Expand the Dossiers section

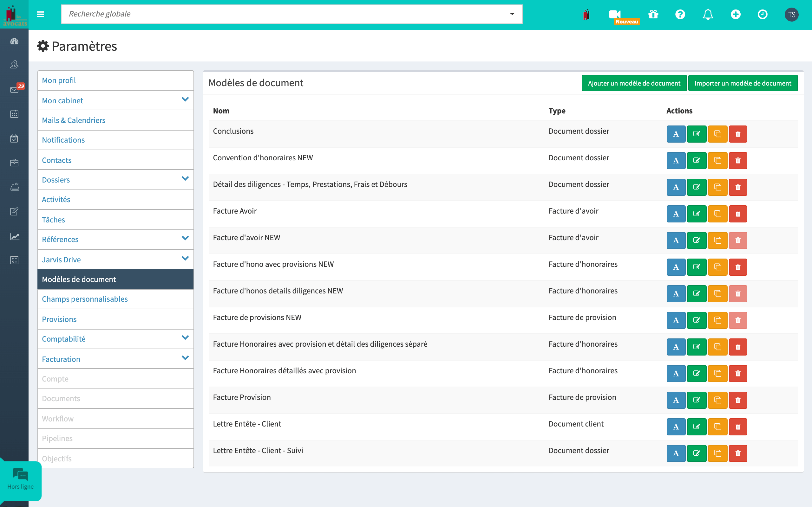pos(185,179)
